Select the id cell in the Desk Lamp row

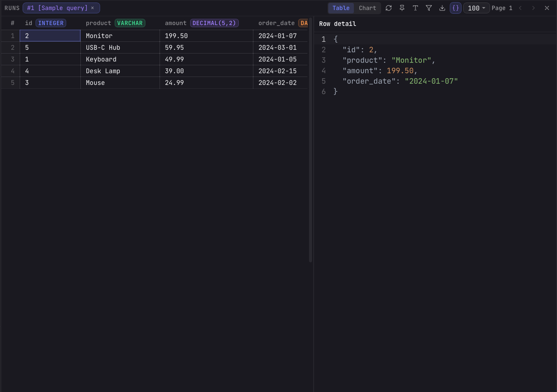pyautogui.click(x=50, y=71)
